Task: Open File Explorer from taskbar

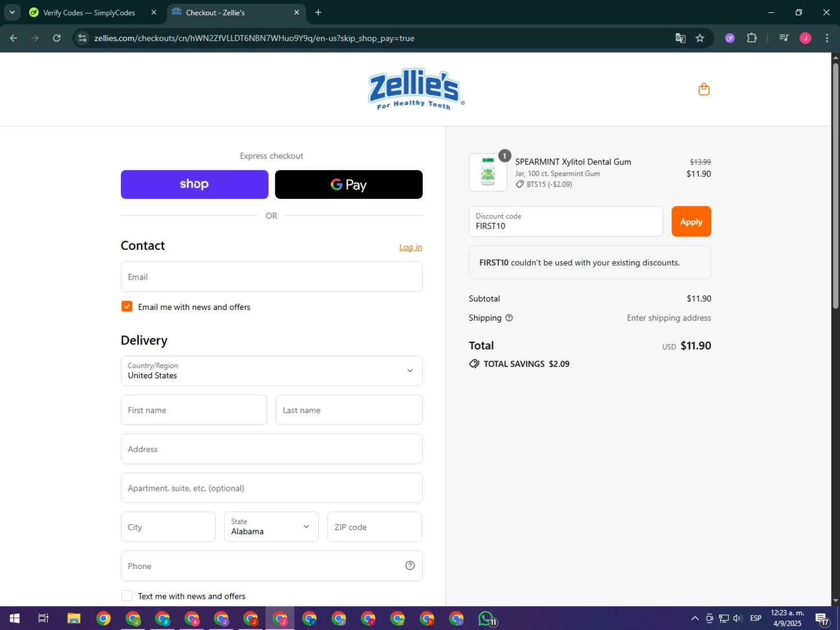Action: click(x=74, y=618)
